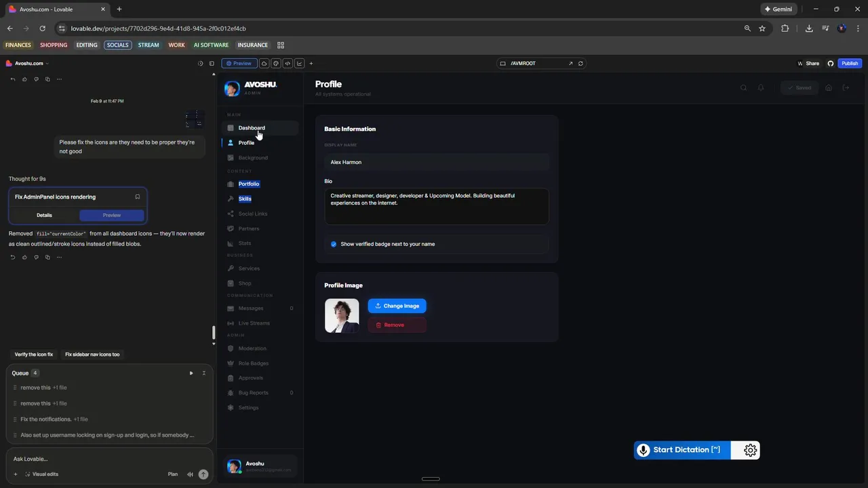Viewport: 868px width, 488px height.
Task: Click the home icon in Profile header
Action: click(x=829, y=87)
